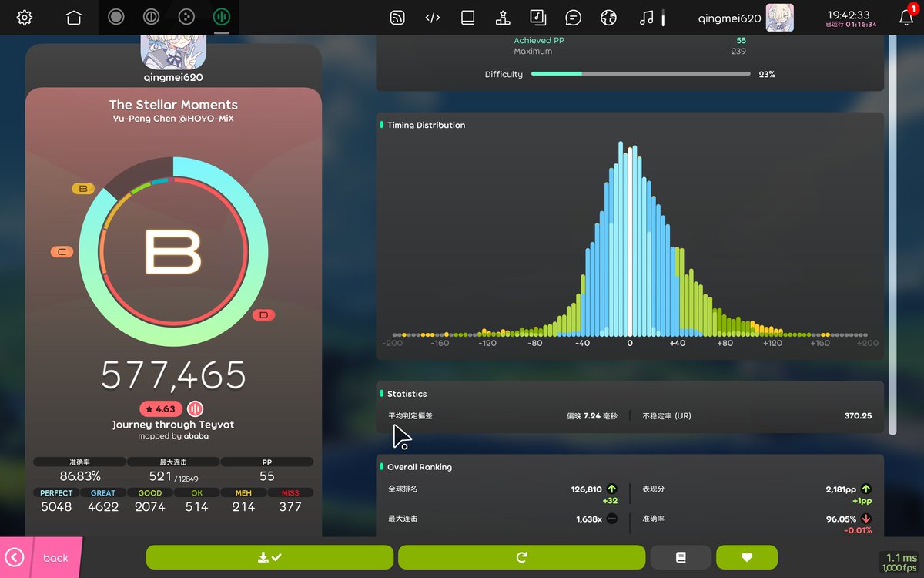
Task: Click the Maximum PP value 239
Action: tap(738, 51)
